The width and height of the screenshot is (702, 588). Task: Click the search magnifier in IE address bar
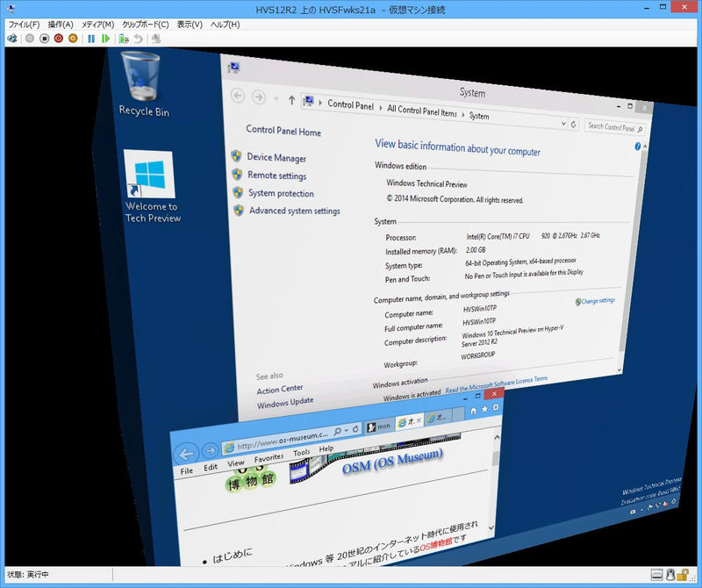tap(337, 431)
